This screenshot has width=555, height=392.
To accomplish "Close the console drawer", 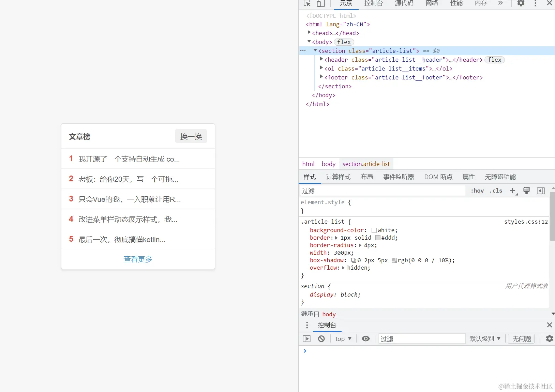I will pyautogui.click(x=550, y=325).
